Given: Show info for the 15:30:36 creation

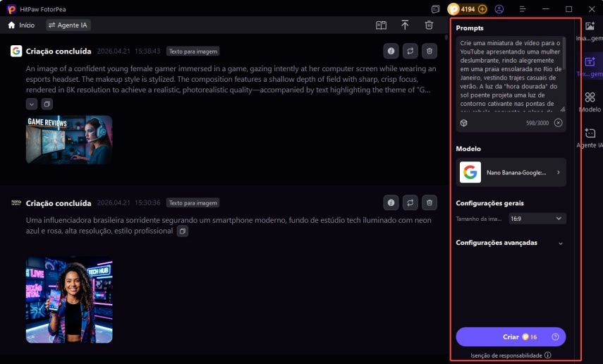Looking at the screenshot, I should pos(391,202).
